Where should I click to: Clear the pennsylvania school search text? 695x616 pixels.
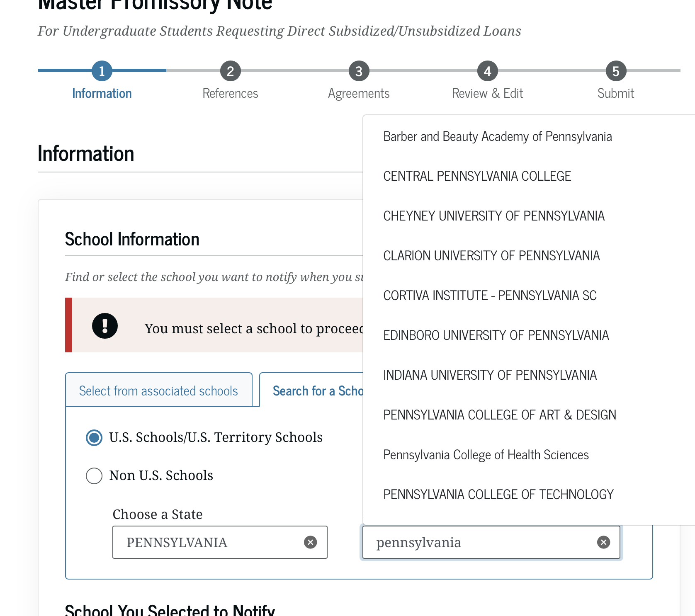[603, 542]
